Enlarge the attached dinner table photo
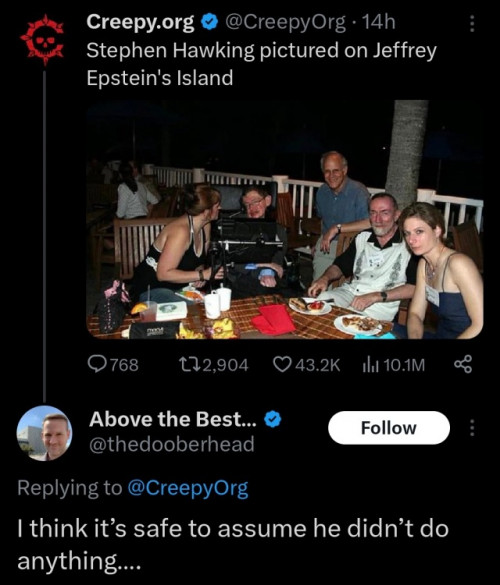 coord(285,219)
